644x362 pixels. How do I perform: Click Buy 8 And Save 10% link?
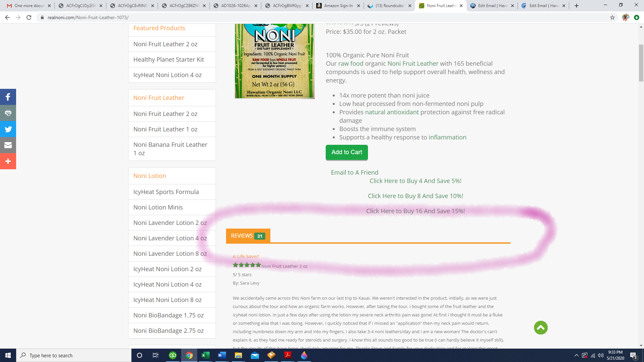pos(415,196)
